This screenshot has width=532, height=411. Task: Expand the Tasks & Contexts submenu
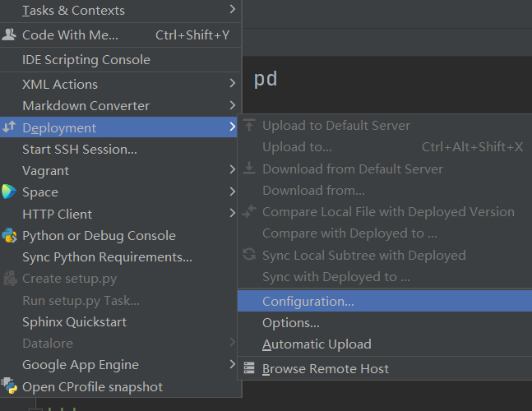coord(233,11)
